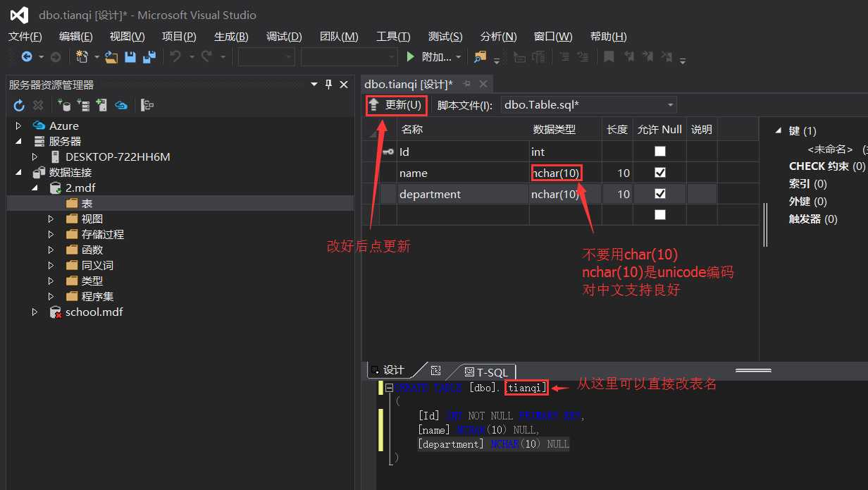
Task: Open the 调试(D) menu
Action: coord(284,37)
